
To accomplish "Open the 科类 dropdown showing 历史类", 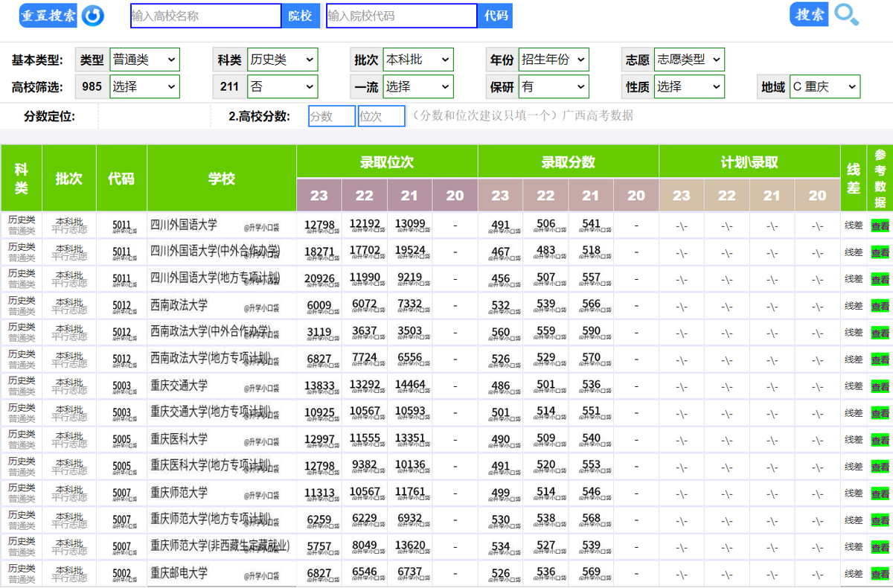I will (x=282, y=60).
